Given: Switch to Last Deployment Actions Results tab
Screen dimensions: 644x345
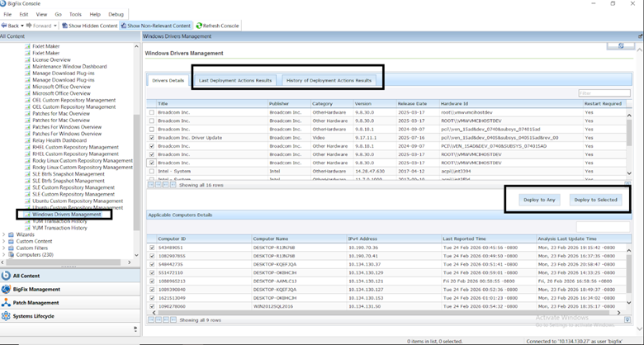Looking at the screenshot, I should pyautogui.click(x=235, y=80).
